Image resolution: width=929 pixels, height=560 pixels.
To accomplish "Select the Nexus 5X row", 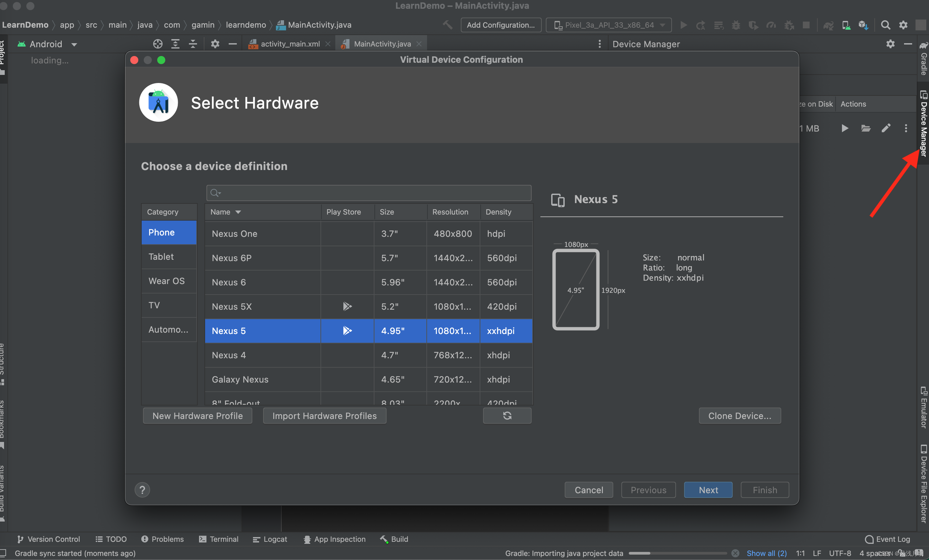I will 369,307.
